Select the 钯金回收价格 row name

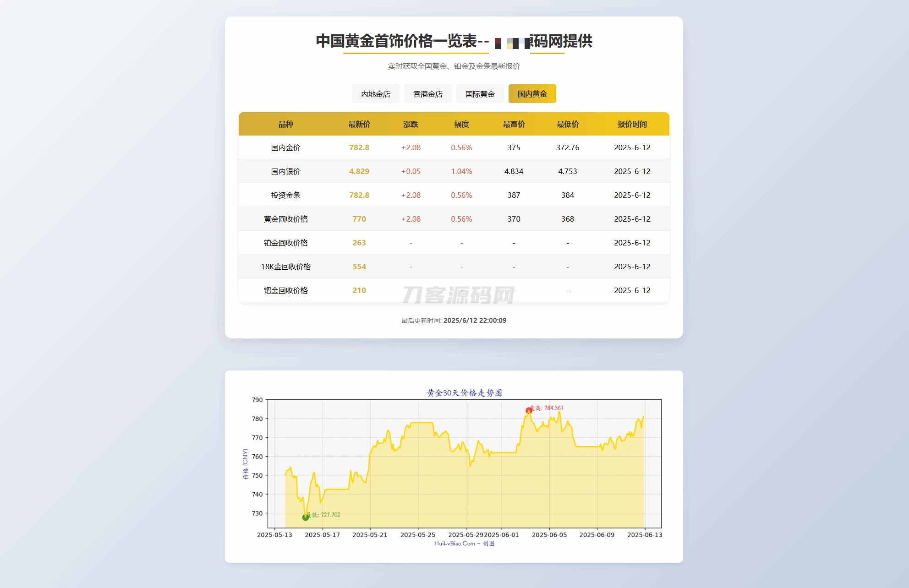point(286,290)
